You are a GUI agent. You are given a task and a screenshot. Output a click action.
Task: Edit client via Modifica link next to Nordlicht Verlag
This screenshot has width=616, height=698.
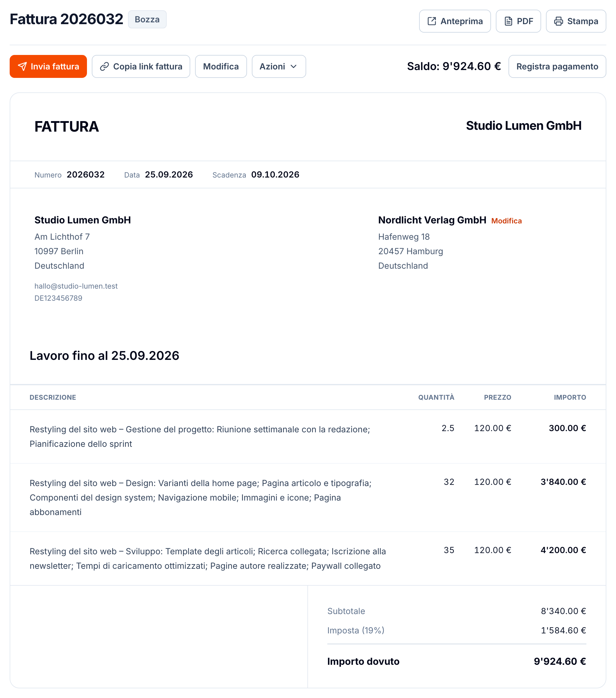(x=506, y=221)
